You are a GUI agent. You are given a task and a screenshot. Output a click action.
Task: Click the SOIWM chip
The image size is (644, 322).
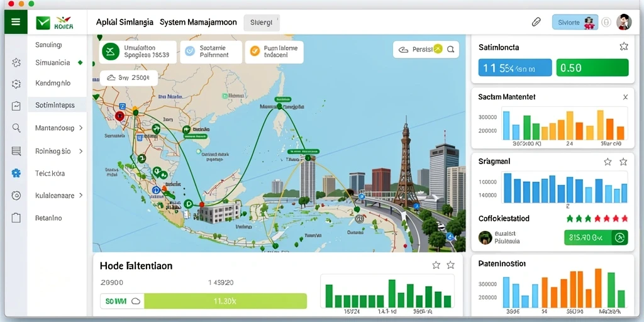tap(123, 301)
